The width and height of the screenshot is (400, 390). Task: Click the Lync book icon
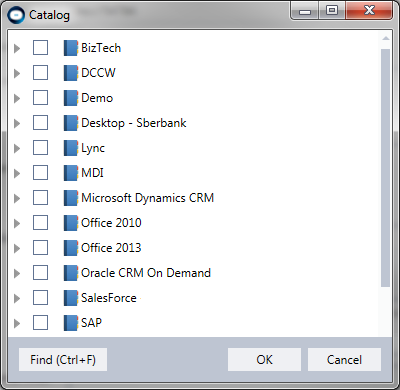point(71,148)
